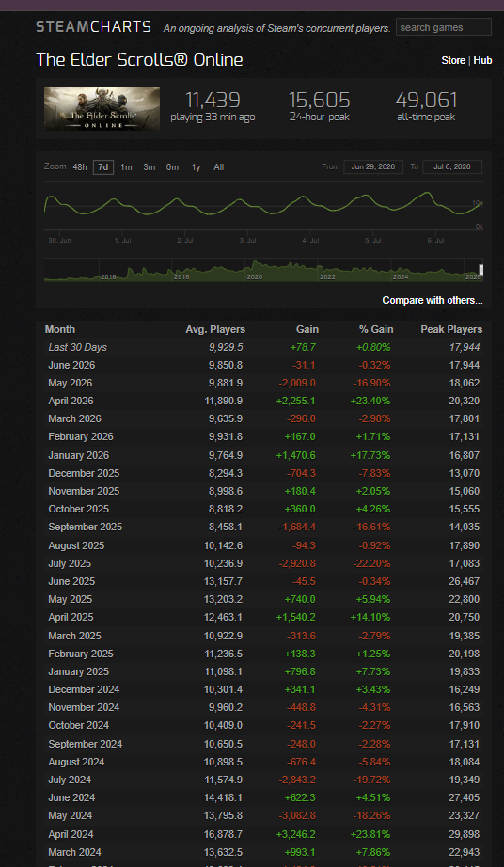This screenshot has height=867, width=504.
Task: Click the March 2024 month cell
Action: pyautogui.click(x=74, y=852)
